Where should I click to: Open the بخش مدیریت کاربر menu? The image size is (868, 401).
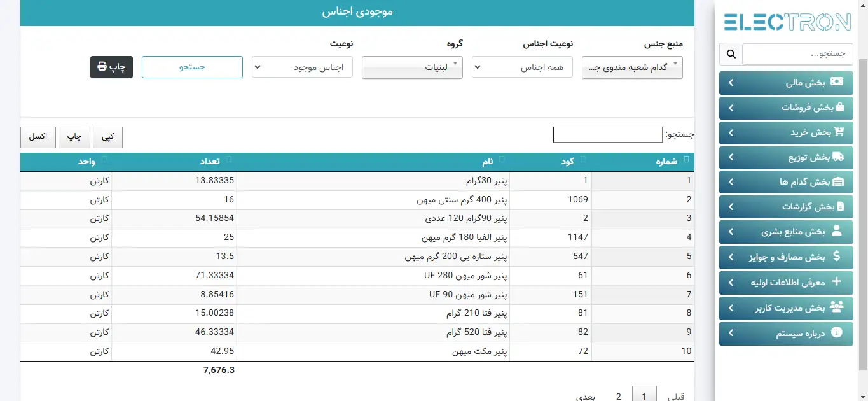786,308
